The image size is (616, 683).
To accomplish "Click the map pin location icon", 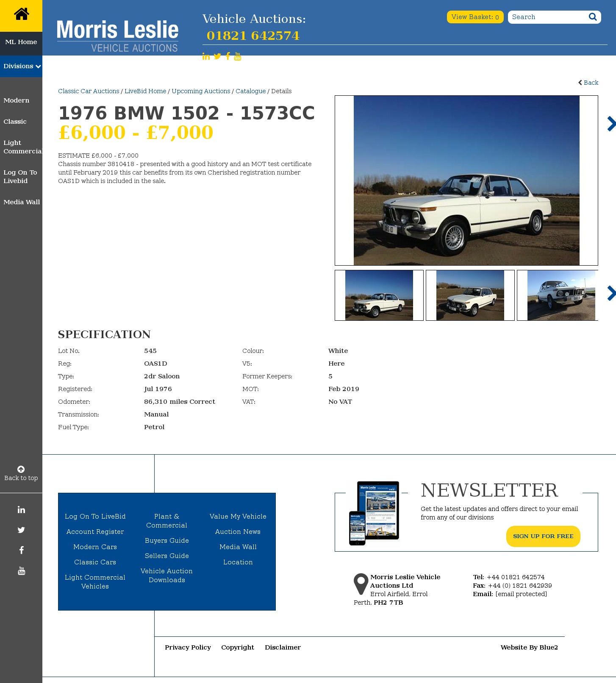I will [x=361, y=584].
